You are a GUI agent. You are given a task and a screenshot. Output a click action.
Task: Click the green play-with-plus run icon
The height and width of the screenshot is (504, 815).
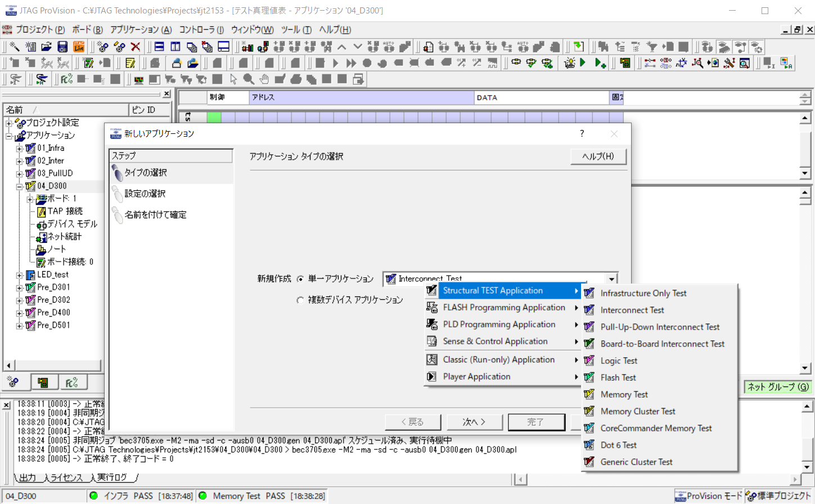600,63
